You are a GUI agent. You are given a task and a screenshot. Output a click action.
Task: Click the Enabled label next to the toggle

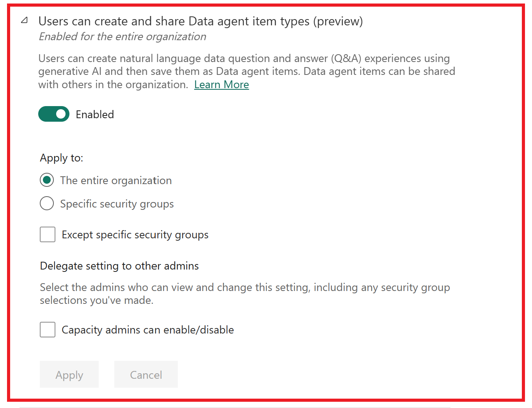(94, 114)
